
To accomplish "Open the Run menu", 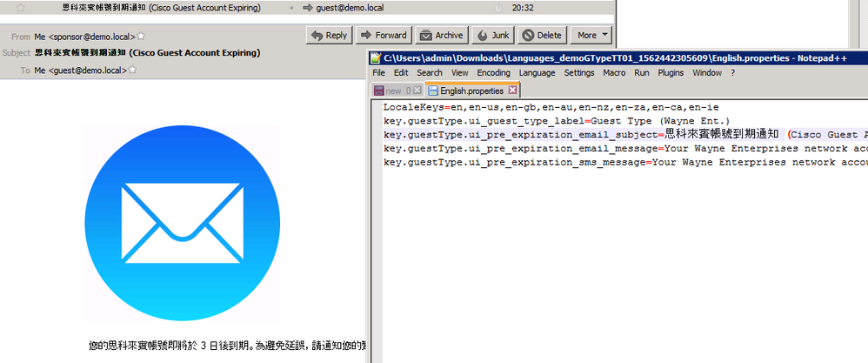I will click(642, 72).
